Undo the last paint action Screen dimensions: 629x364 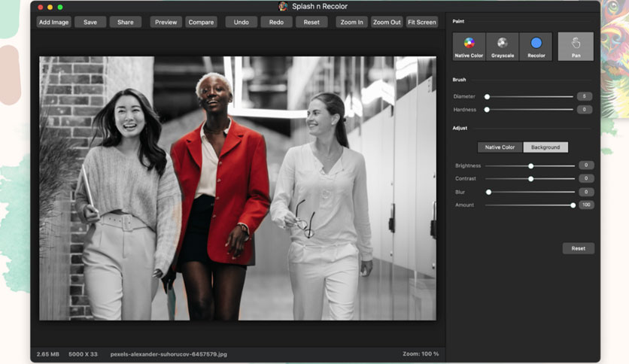pyautogui.click(x=241, y=22)
